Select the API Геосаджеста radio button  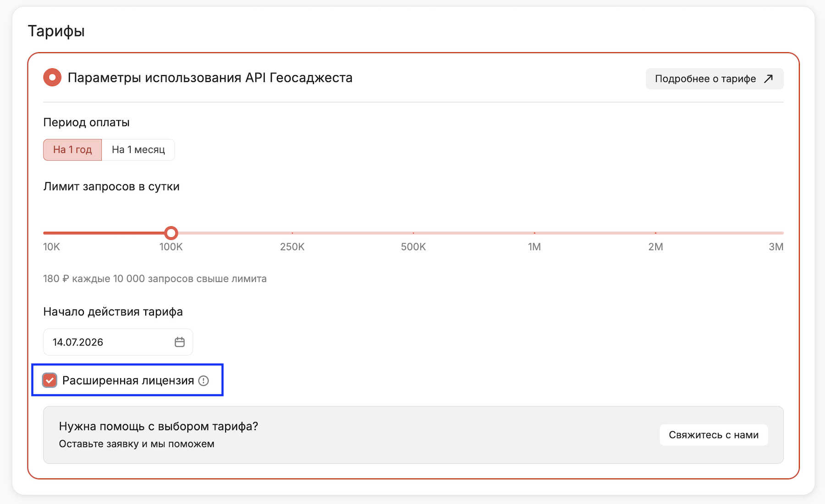tap(52, 77)
